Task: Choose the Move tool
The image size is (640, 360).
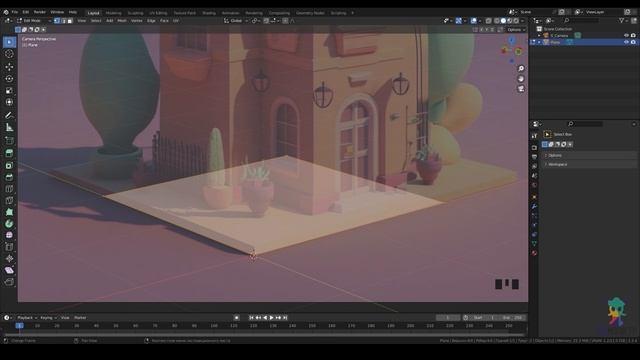Action: (x=9, y=66)
